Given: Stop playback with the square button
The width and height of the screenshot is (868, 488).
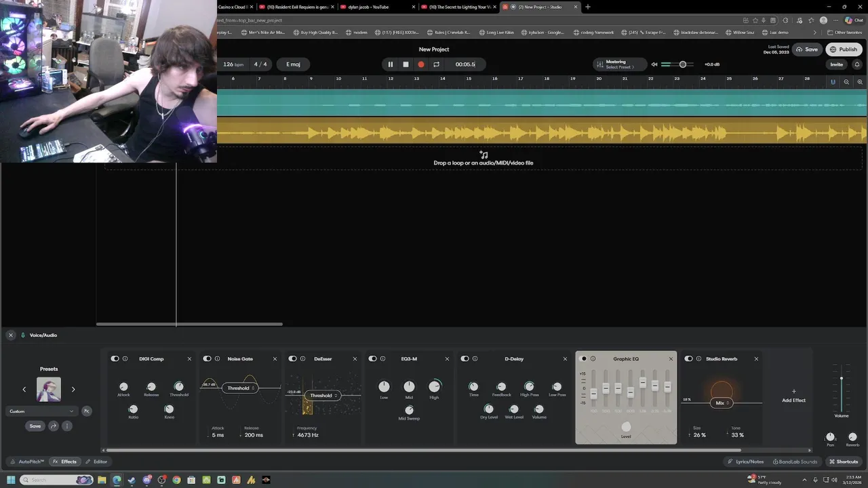Looking at the screenshot, I should (x=406, y=64).
